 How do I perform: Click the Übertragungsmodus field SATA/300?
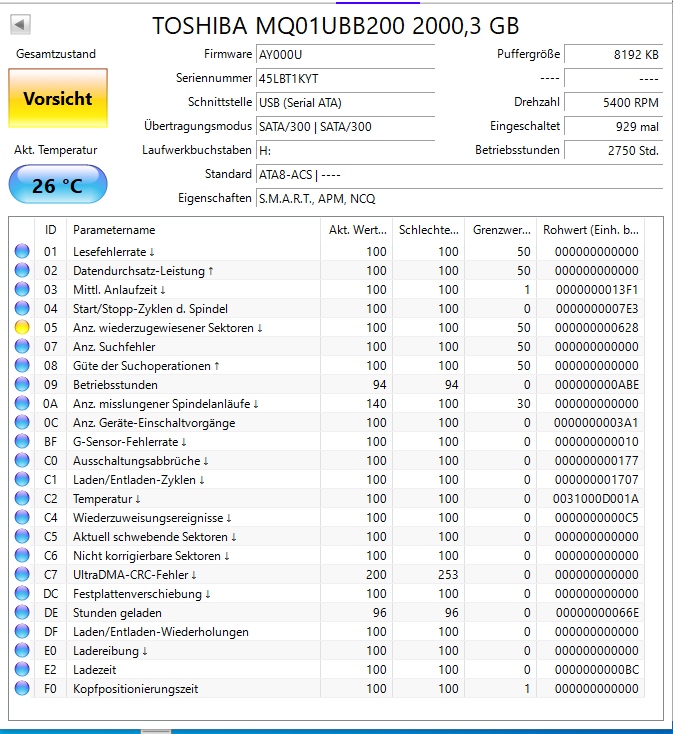(x=345, y=126)
